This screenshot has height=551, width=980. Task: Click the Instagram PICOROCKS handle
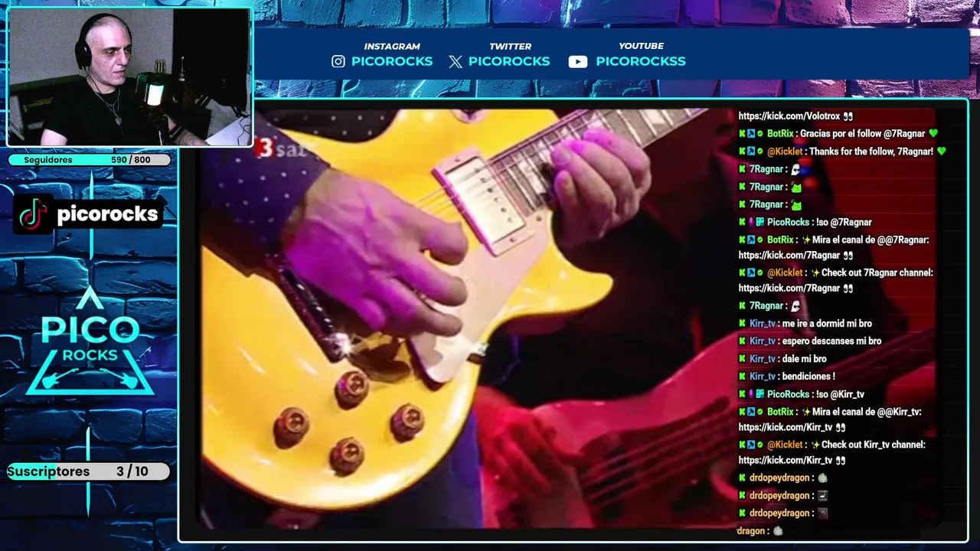tap(392, 61)
